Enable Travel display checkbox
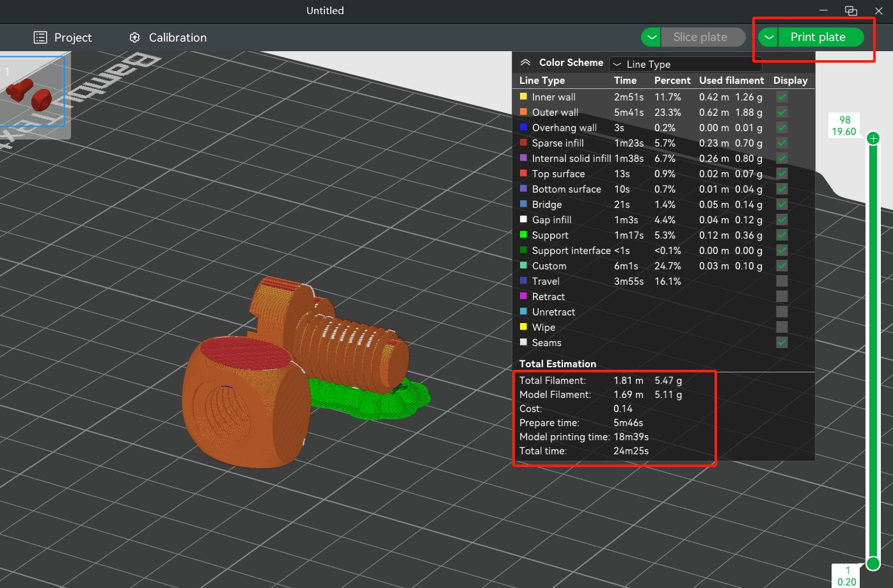This screenshot has width=893, height=588. pos(782,281)
